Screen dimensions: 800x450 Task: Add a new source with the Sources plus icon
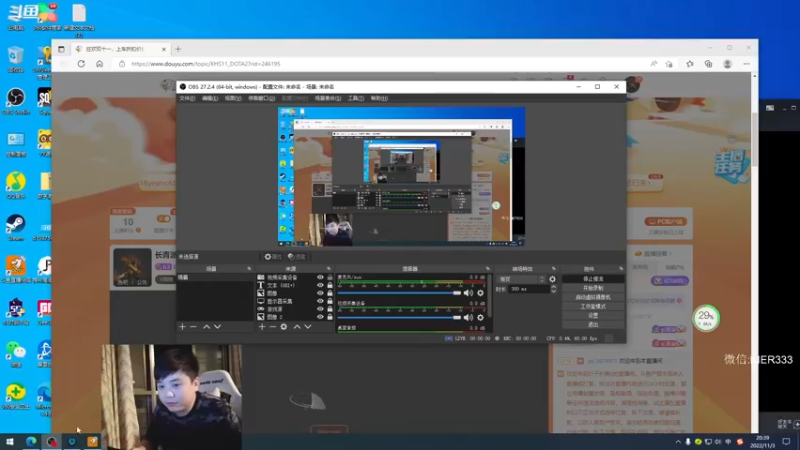pos(262,327)
